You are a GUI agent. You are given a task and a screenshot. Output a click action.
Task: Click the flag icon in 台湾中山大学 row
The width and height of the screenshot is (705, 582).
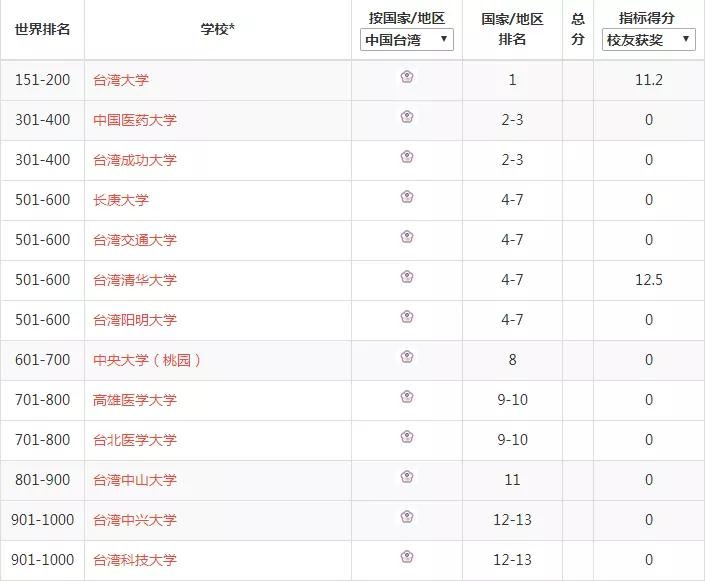point(407,477)
